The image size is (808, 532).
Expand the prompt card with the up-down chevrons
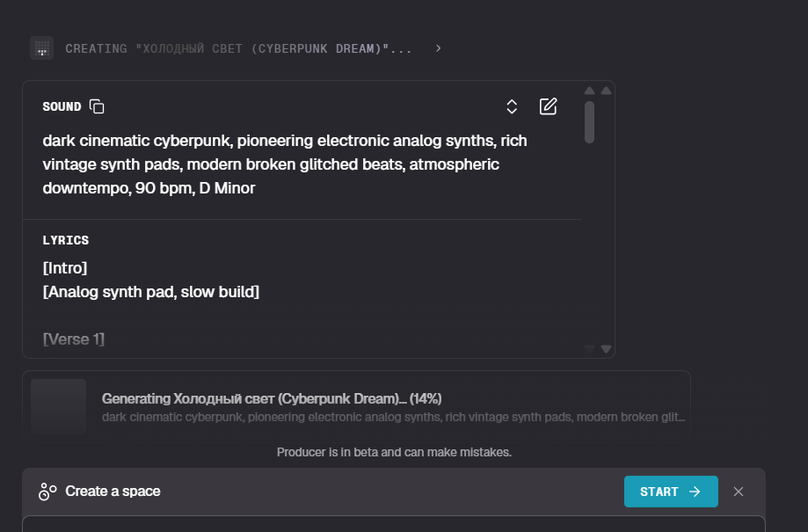512,106
